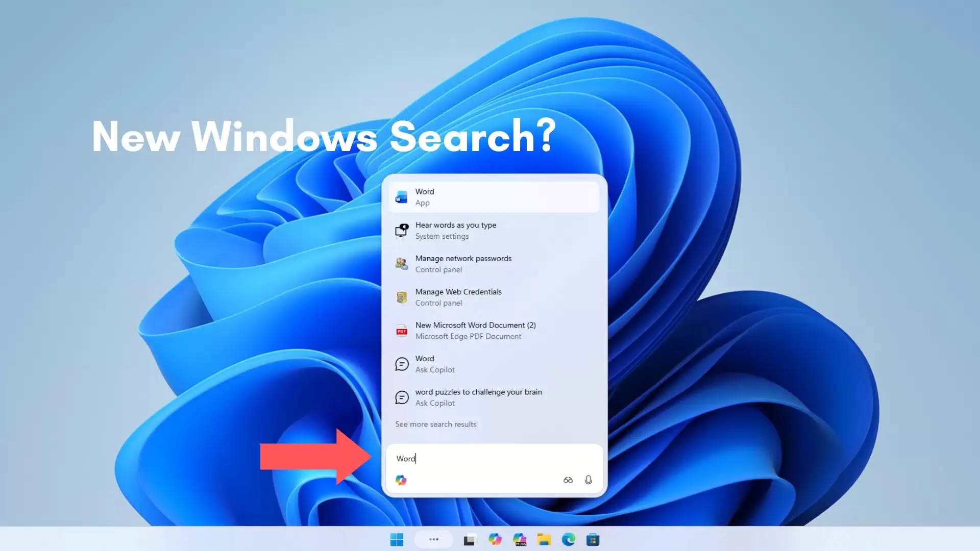Screen dimensions: 980x551
Task: Click the microphone icon for voice search
Action: pos(588,480)
